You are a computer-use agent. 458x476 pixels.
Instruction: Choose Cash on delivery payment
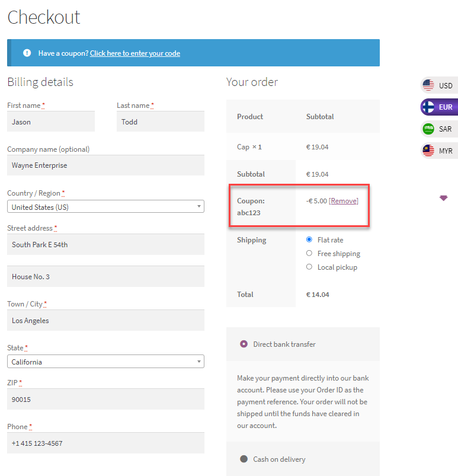pyautogui.click(x=244, y=459)
